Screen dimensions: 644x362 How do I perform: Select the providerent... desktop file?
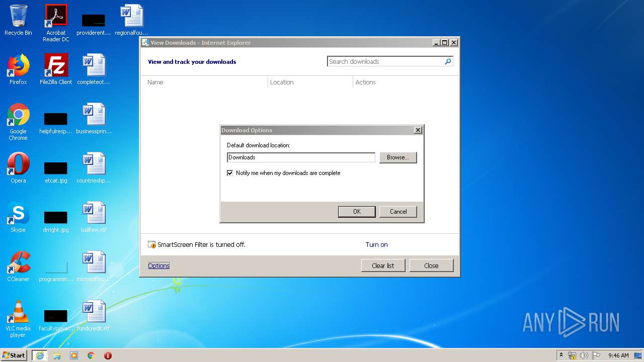pyautogui.click(x=94, y=25)
